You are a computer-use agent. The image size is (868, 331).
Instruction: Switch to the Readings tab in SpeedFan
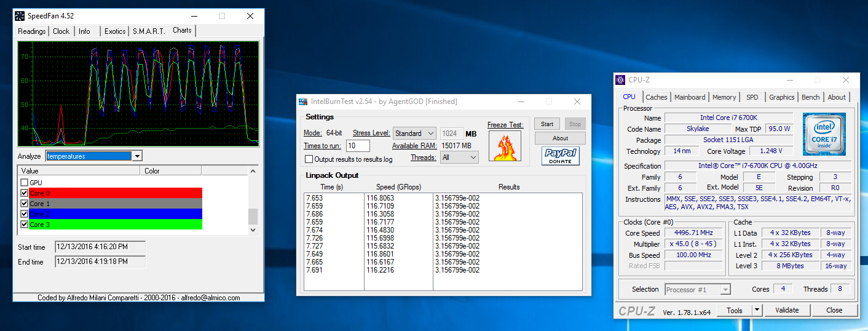point(32,31)
